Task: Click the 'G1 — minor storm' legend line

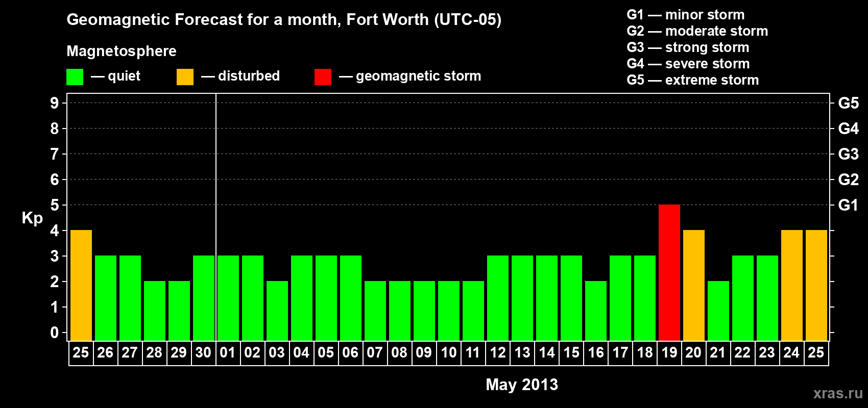Action: [x=686, y=15]
